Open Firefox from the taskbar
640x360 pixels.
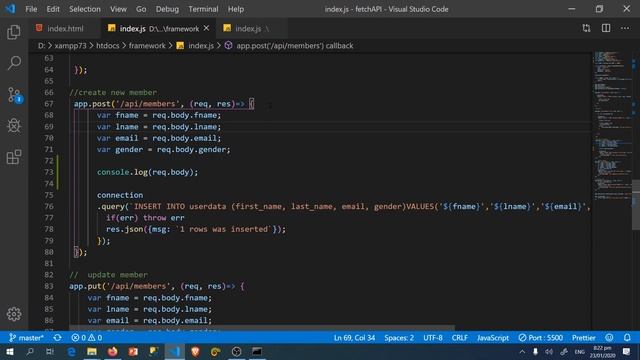pos(113,351)
